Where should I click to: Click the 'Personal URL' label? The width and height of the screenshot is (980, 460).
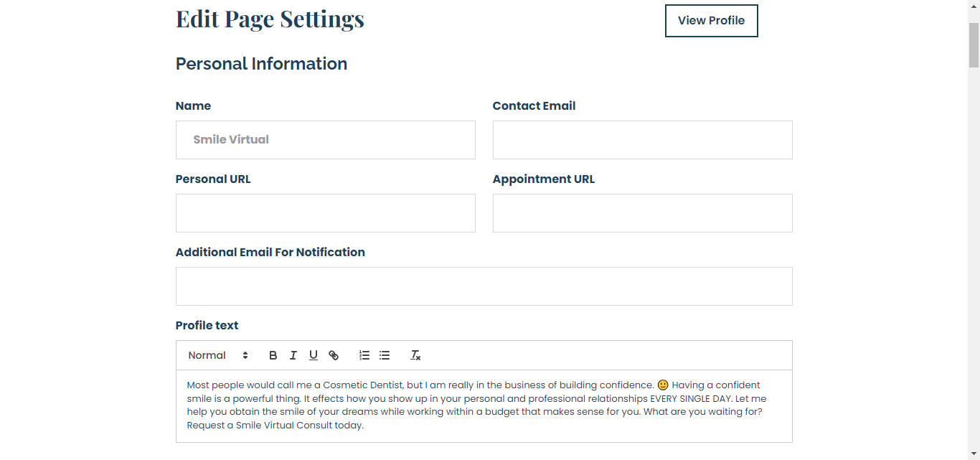click(x=213, y=179)
